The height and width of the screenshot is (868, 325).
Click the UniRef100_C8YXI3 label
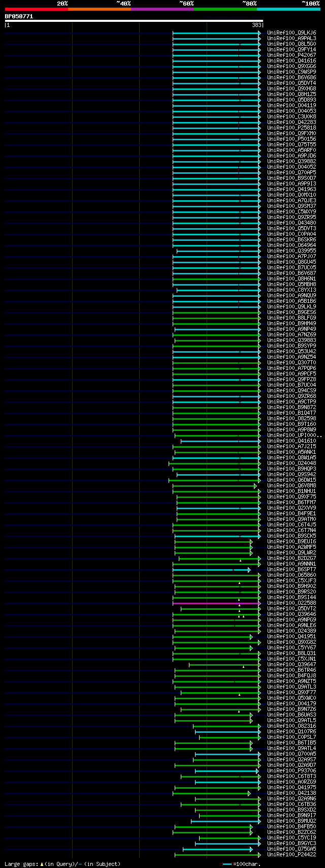291,290
